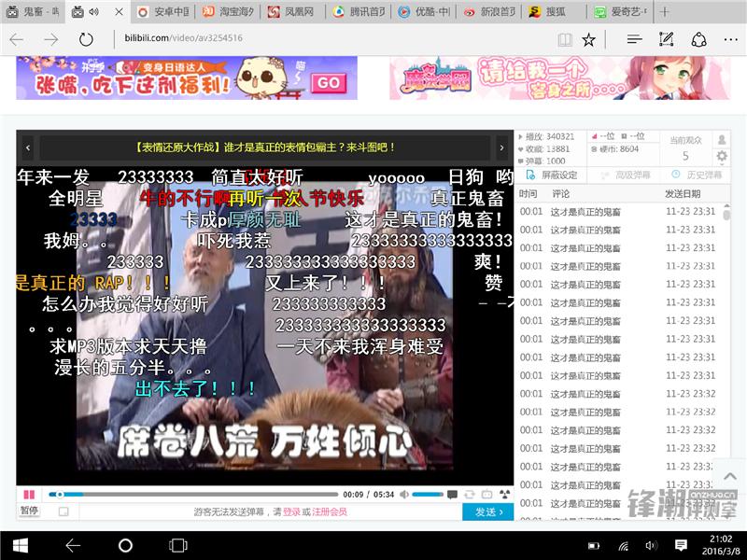Open the Hub panel in Edge
This screenshot has height=560, width=747.
click(634, 39)
